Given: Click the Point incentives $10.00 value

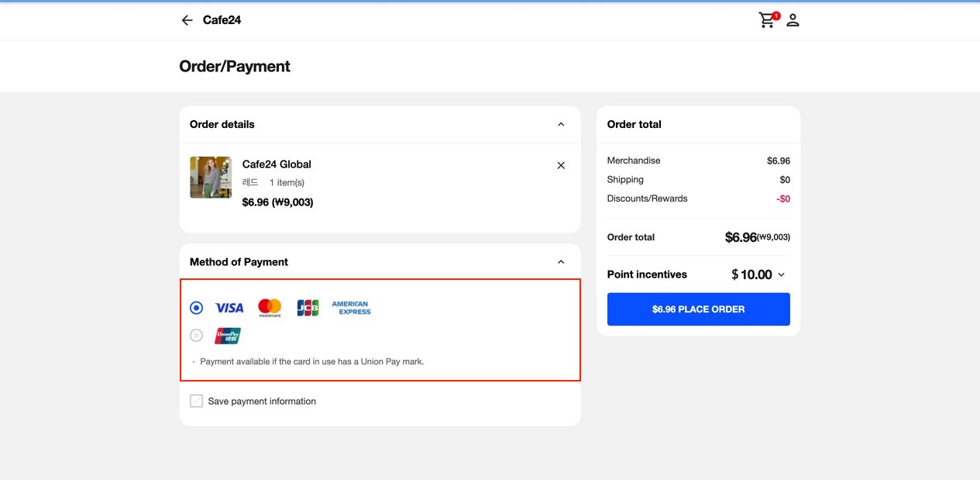Looking at the screenshot, I should coord(751,275).
